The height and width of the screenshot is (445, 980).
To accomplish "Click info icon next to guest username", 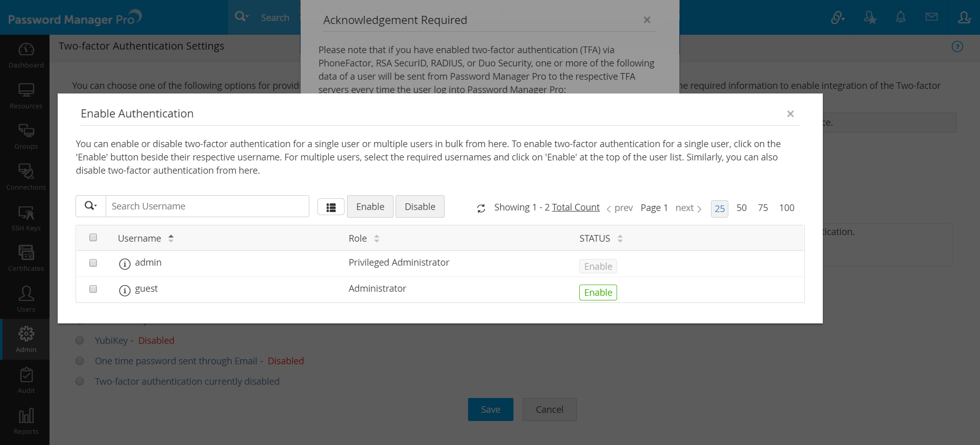I will pyautogui.click(x=125, y=290).
